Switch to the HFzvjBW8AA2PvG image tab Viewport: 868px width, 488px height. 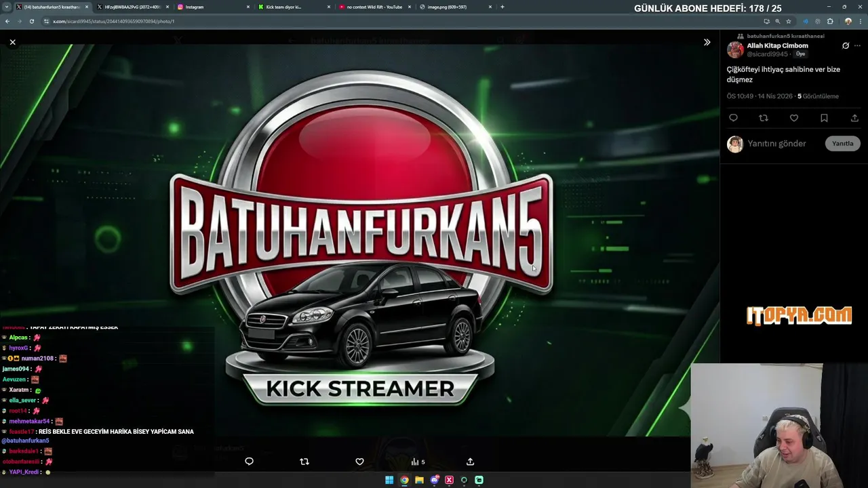click(x=132, y=7)
